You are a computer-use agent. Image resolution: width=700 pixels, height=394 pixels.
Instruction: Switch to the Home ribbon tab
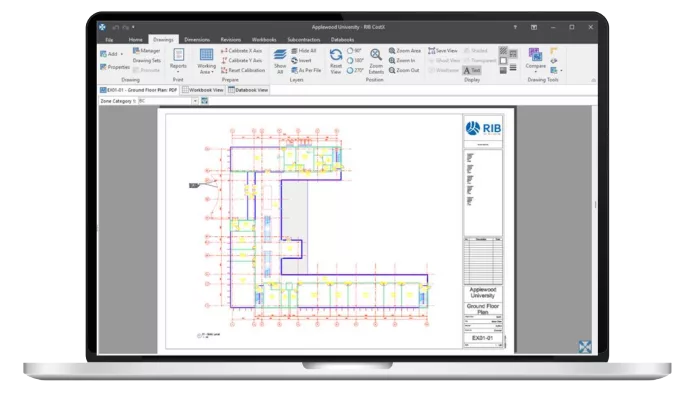[135, 40]
